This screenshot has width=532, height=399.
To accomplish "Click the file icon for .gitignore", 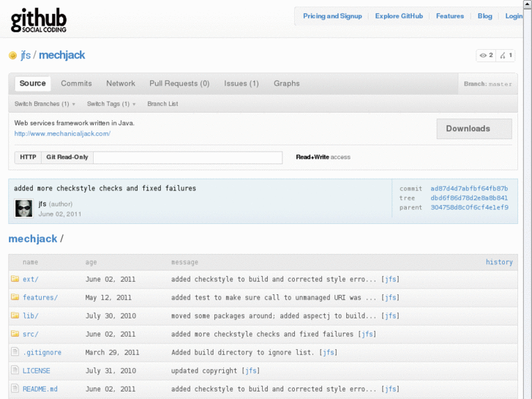I will (15, 352).
